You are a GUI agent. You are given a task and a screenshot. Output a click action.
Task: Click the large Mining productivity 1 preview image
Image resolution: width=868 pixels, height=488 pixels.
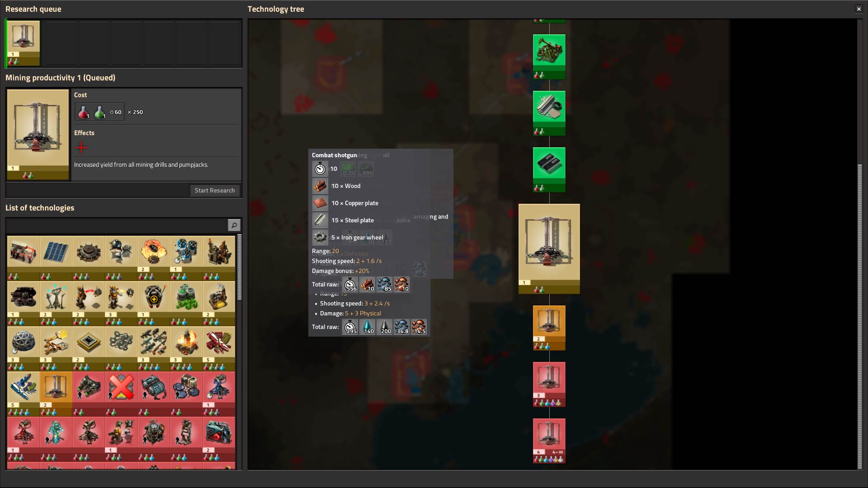pos(38,134)
